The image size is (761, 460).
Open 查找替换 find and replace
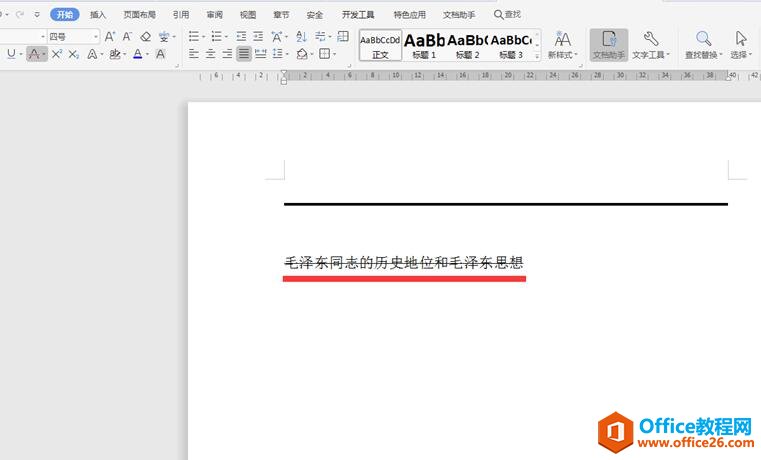pos(703,45)
